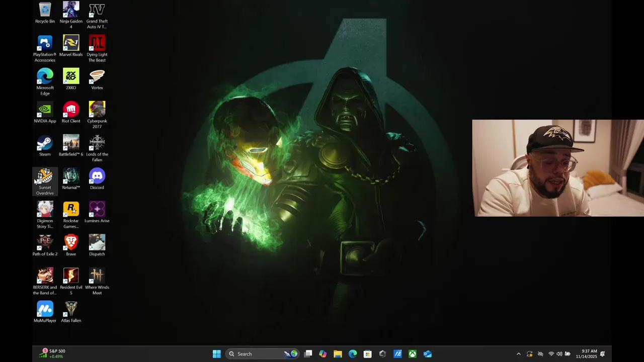Open the Recycle Bin desktop icon

[45, 13]
